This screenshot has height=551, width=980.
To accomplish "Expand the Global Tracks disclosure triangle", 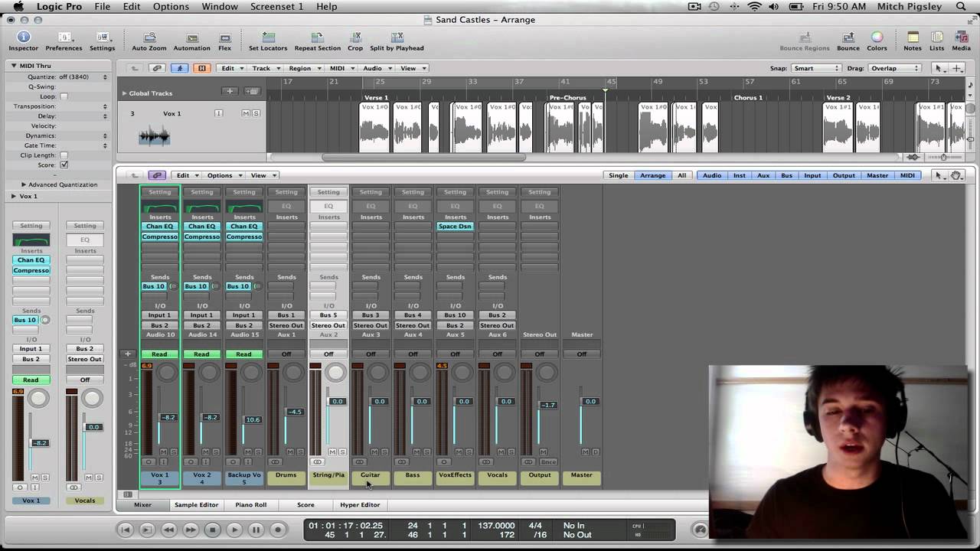I will coord(124,93).
